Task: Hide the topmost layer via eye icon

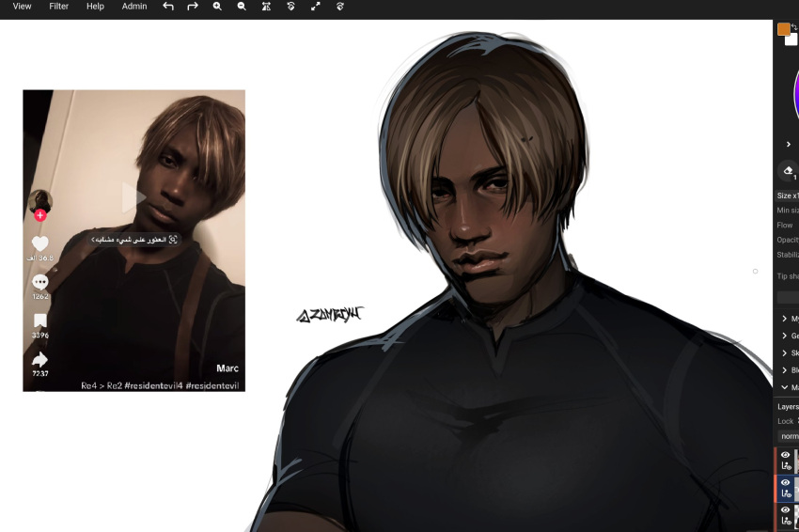Action: [785, 455]
